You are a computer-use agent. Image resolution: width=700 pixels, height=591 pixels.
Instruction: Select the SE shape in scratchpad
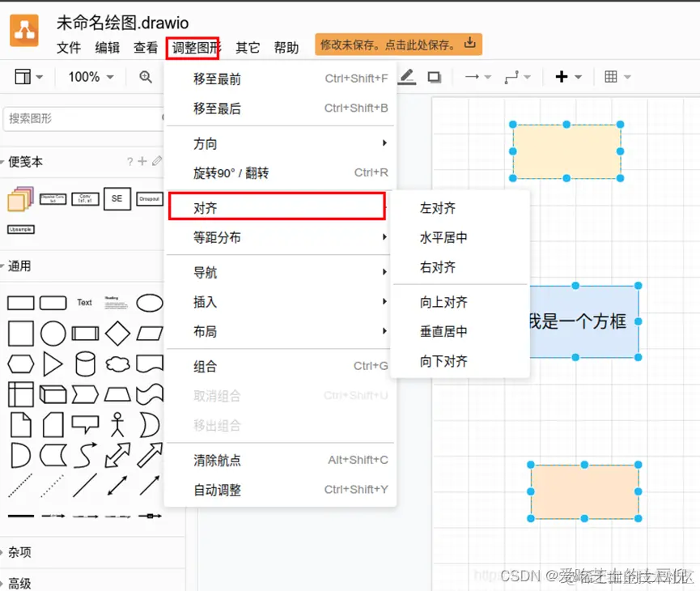click(x=117, y=199)
